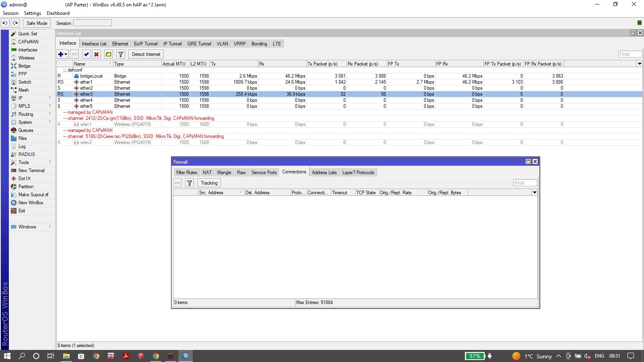This screenshot has height=362, width=644.
Task: Expand the MPLS submenu arrow
Action: tap(50, 106)
